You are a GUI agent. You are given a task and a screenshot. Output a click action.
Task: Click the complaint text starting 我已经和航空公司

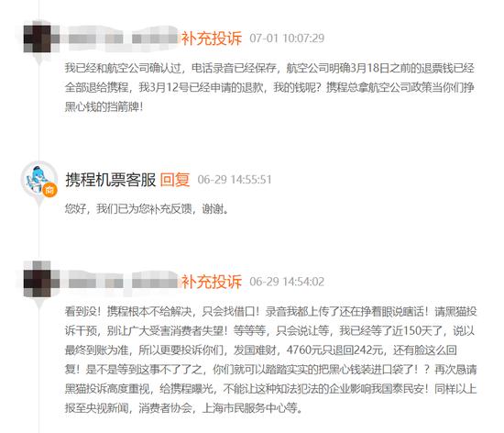pyautogui.click(x=269, y=87)
